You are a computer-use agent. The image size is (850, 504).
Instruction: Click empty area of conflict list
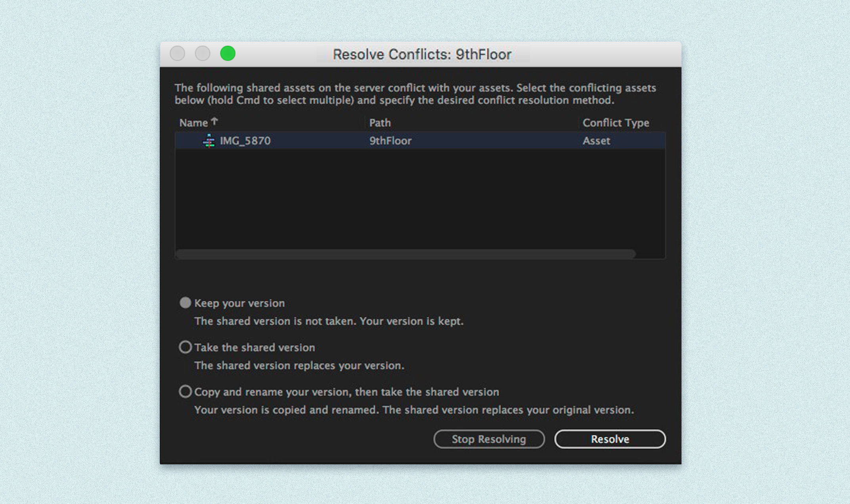point(419,198)
